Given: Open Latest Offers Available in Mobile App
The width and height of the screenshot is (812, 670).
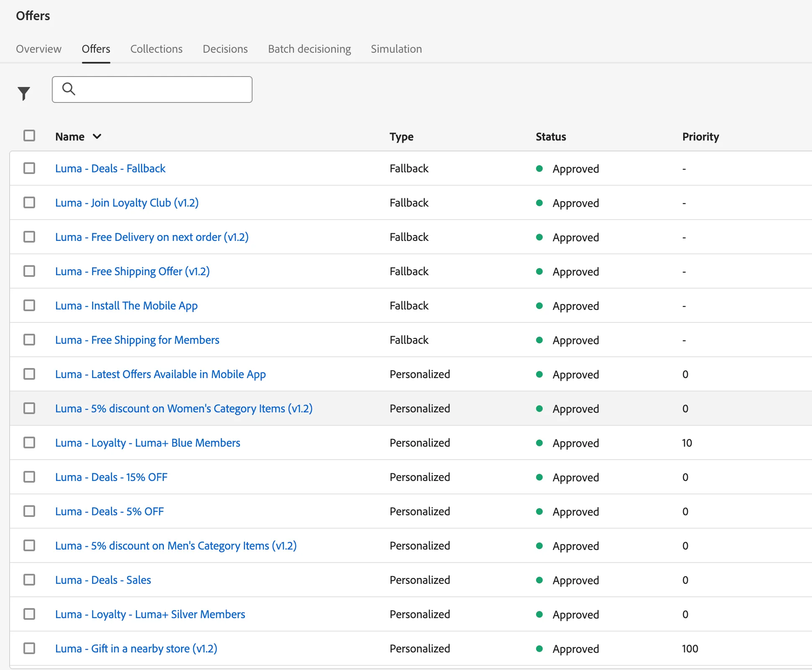Looking at the screenshot, I should click(x=161, y=374).
